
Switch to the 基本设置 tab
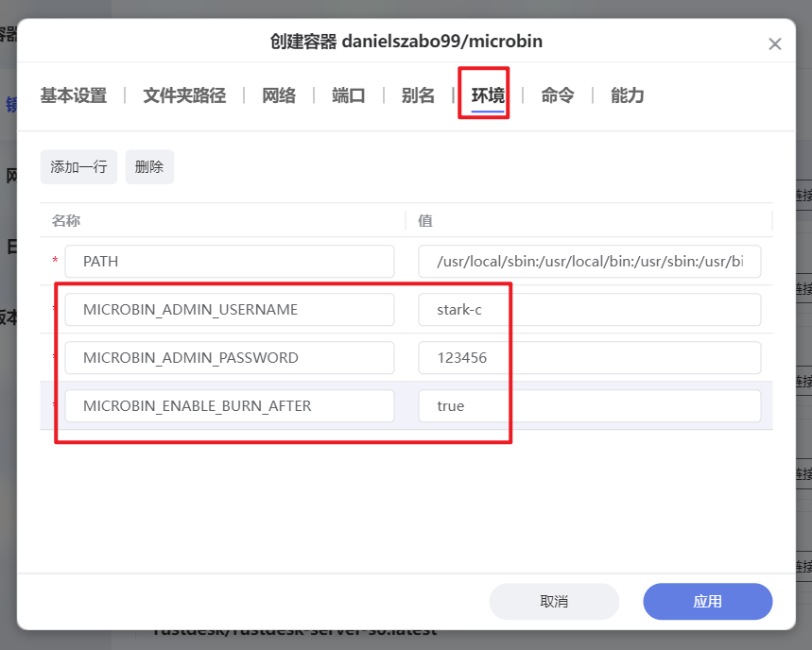click(74, 94)
